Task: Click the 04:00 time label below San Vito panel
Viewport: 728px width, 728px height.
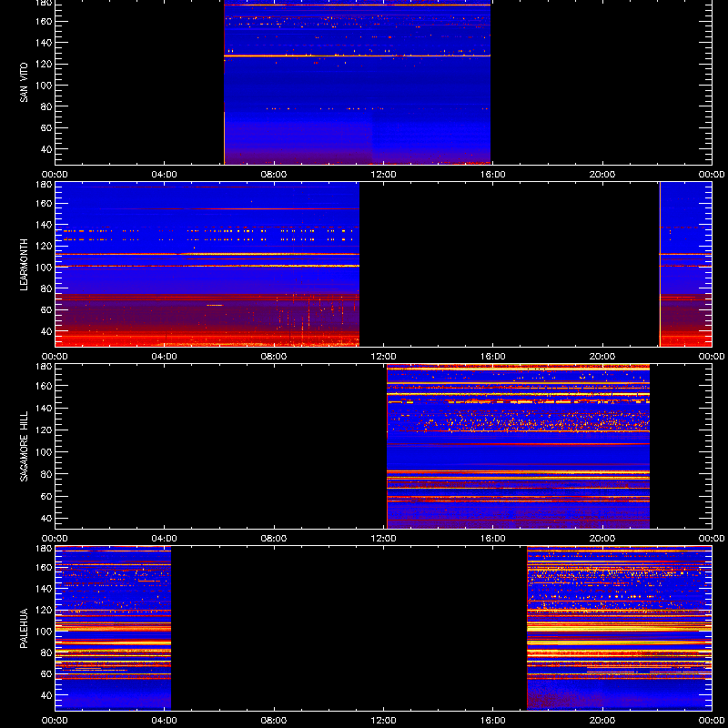Action: (x=165, y=175)
